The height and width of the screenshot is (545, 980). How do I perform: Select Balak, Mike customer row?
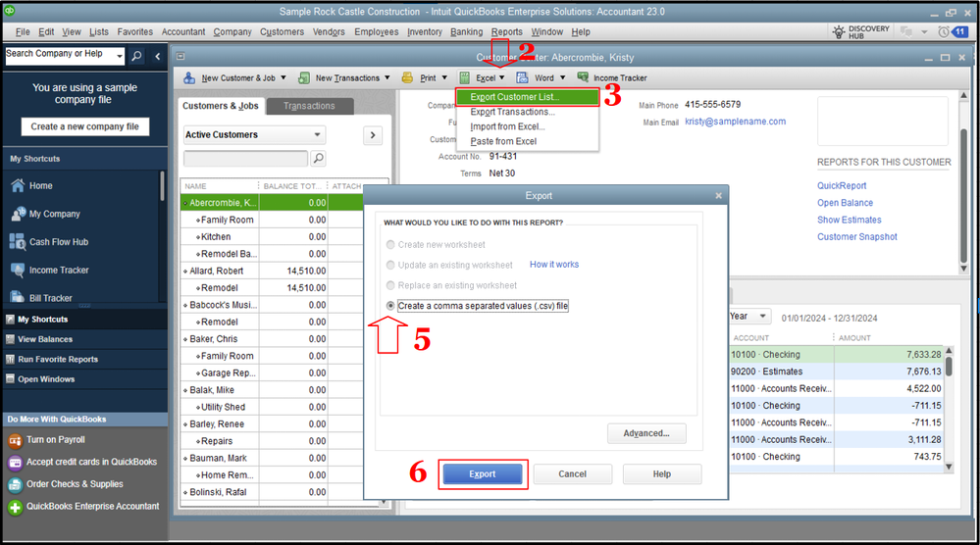click(254, 390)
